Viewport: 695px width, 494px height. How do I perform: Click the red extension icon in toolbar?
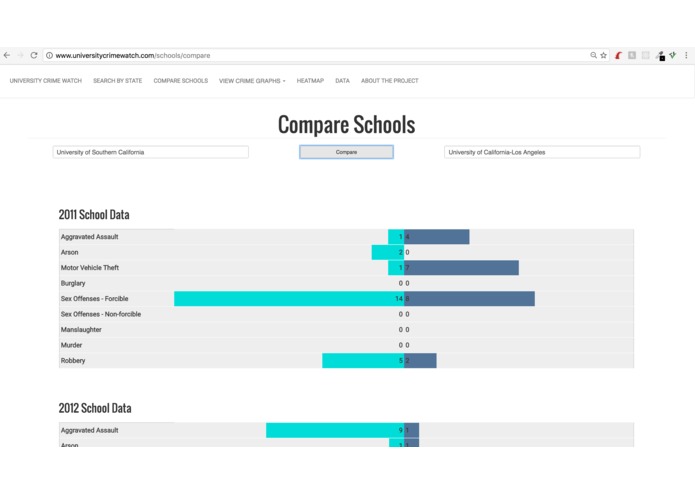(618, 55)
